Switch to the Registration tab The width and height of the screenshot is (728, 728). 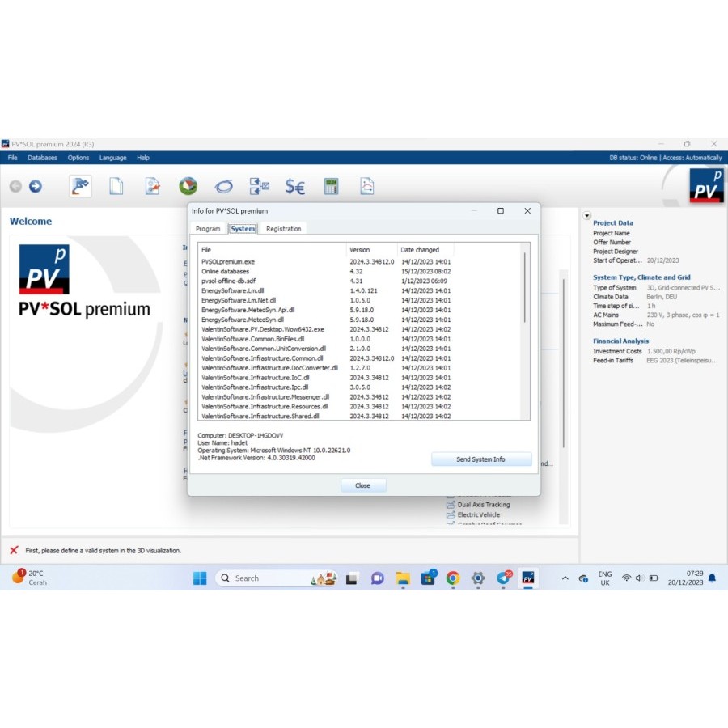click(x=284, y=229)
